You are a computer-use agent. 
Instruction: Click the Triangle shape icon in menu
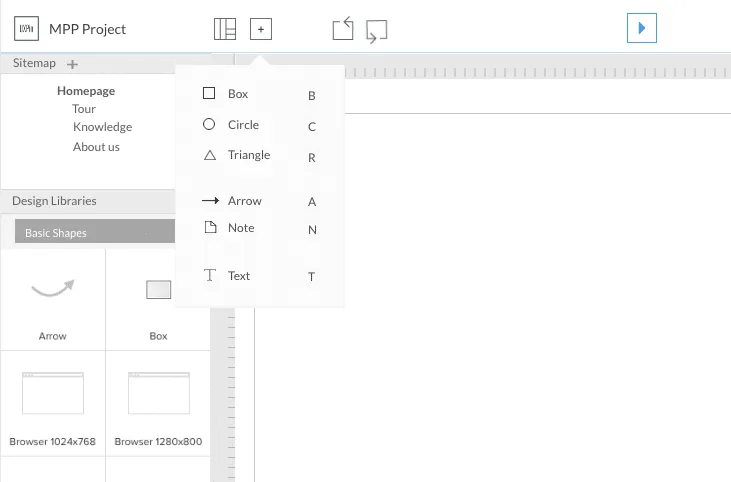[x=210, y=155]
